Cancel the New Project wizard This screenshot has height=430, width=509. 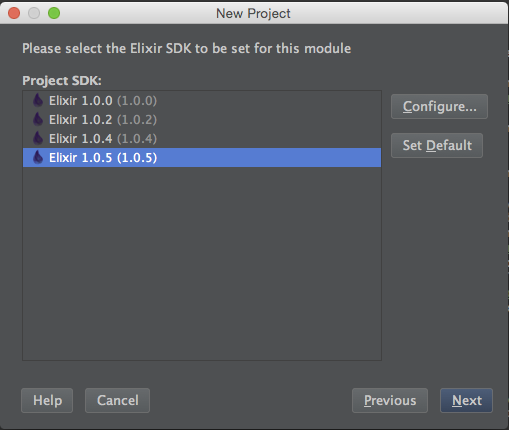coord(117,400)
